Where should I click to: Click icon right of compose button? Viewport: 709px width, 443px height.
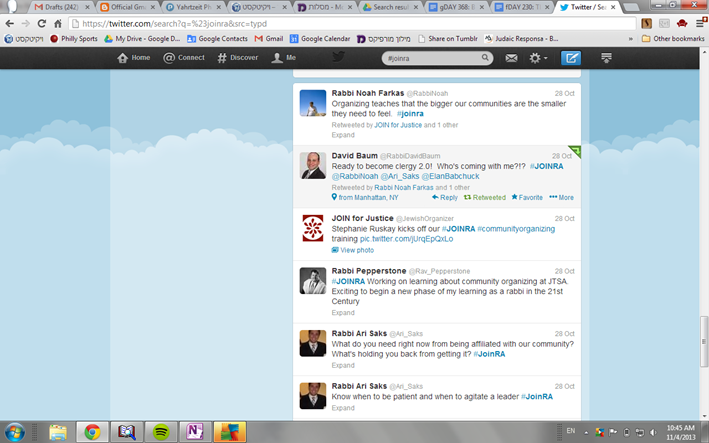click(x=606, y=57)
